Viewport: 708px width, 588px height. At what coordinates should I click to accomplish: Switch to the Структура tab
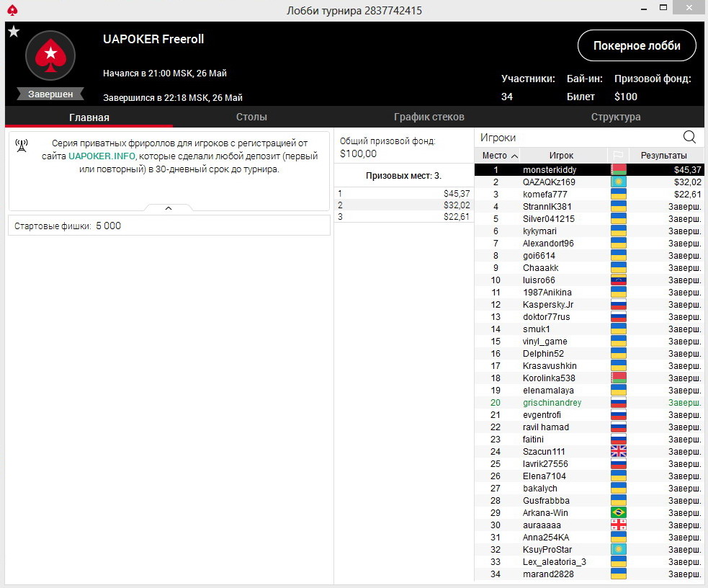tap(616, 117)
